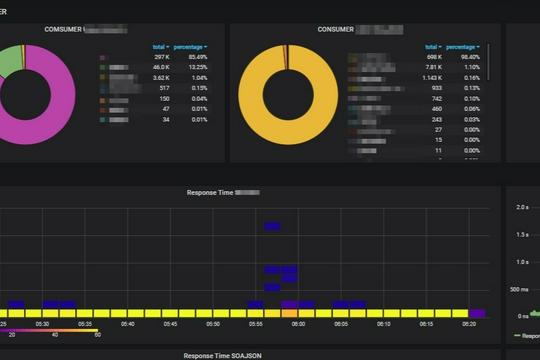Click the 742 total in CONSUMER legend
Image resolution: width=540 pixels, height=360 pixels.
click(437, 99)
